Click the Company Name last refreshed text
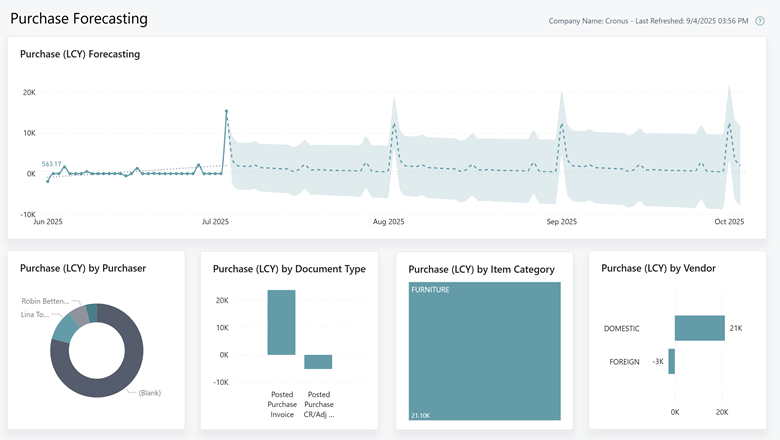This screenshot has width=780, height=440. [648, 20]
